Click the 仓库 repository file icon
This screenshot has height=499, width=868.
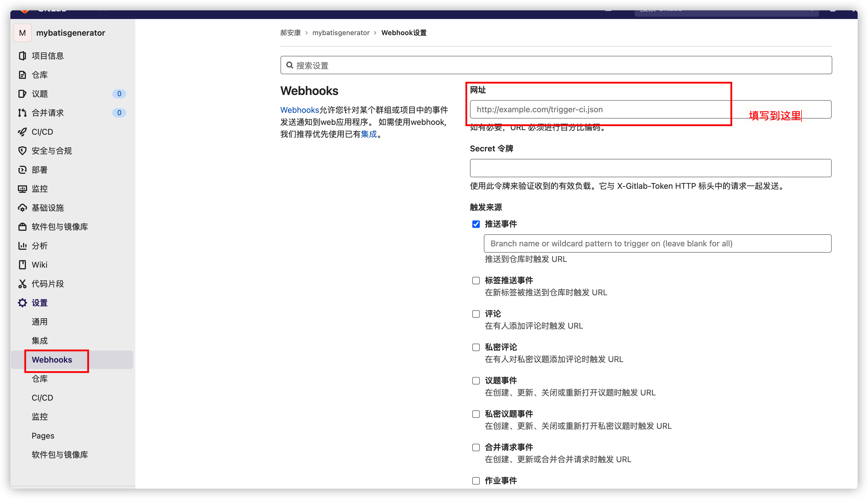(22, 75)
